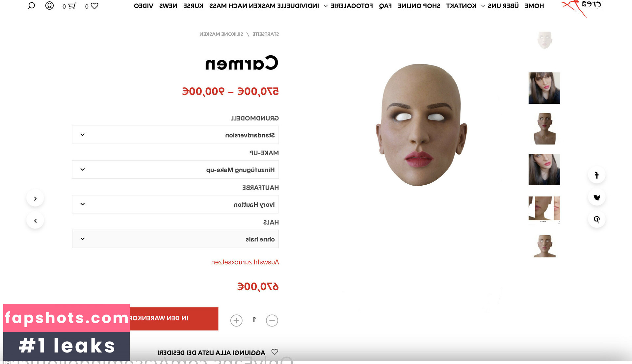Screen dimensions: 632x364
Task: Share product on Twitter
Action: [596, 197]
